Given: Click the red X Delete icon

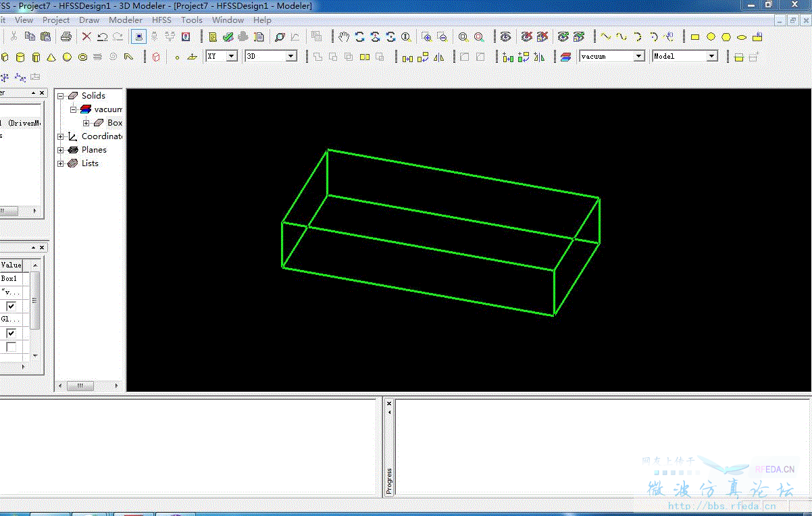Looking at the screenshot, I should tap(86, 36).
